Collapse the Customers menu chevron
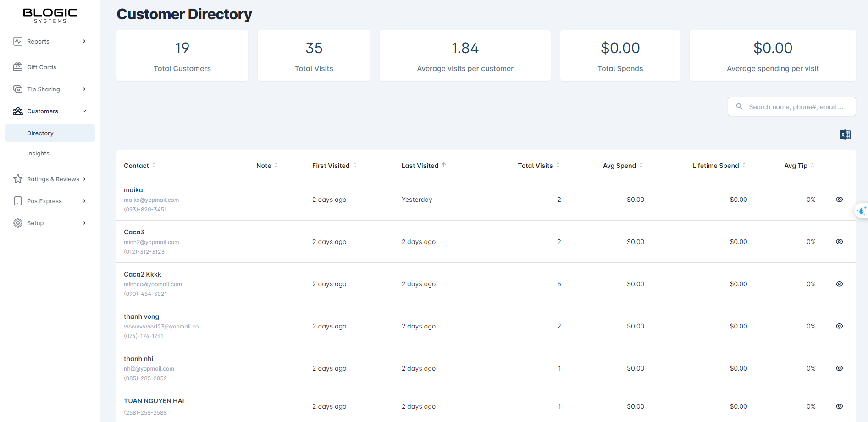 click(x=84, y=111)
